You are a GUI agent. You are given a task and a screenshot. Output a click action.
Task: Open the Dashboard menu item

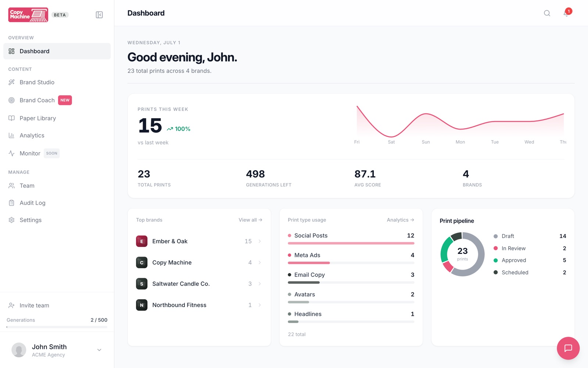[57, 51]
